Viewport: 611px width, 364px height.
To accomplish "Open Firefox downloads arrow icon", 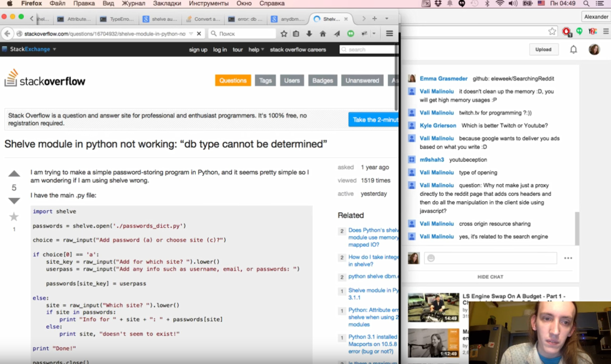I will pos(309,34).
